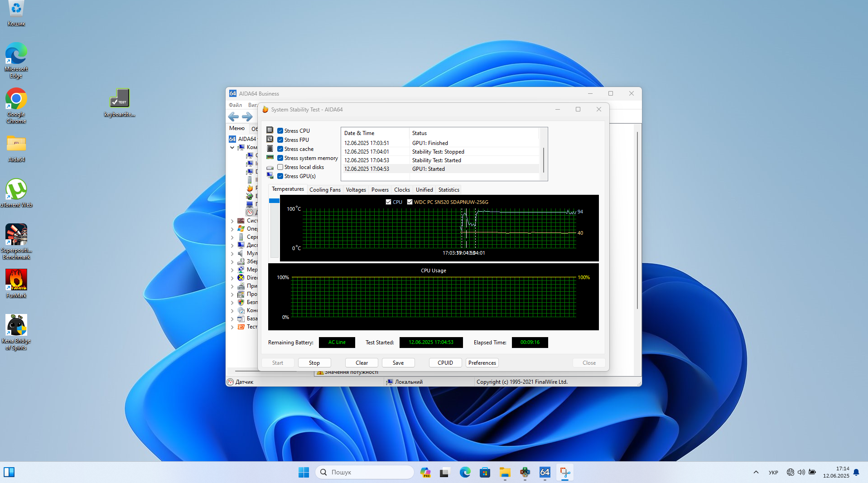Click AIDA64 icon in the taskbar
868x483 pixels.
click(x=545, y=472)
